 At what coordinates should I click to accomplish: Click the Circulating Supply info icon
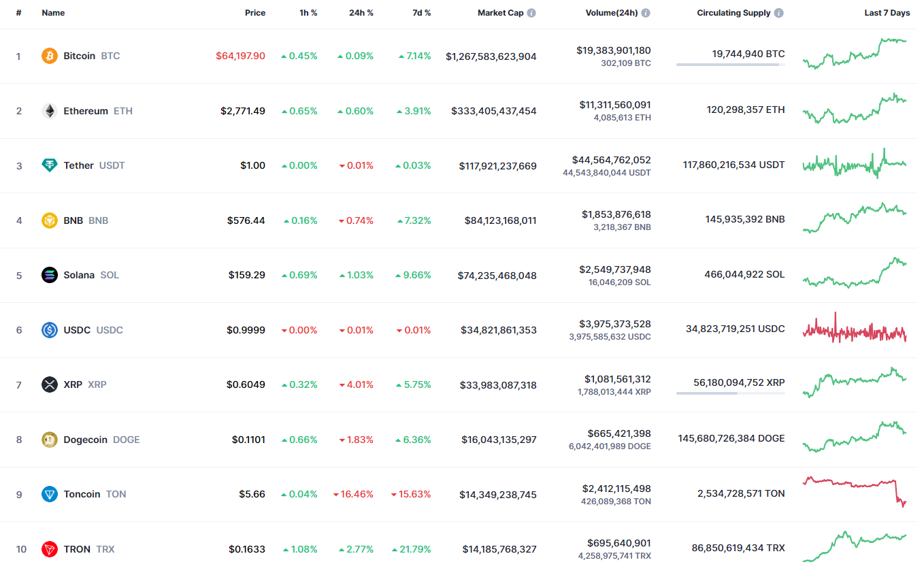tap(778, 13)
